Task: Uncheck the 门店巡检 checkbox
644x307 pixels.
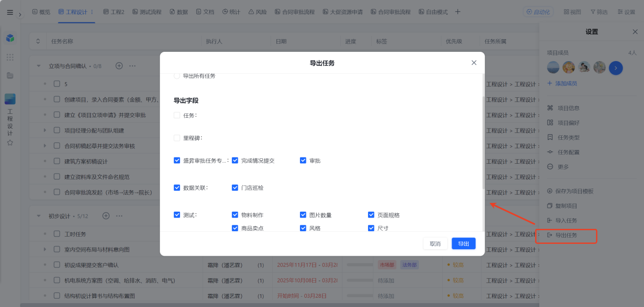Action: pos(235,188)
